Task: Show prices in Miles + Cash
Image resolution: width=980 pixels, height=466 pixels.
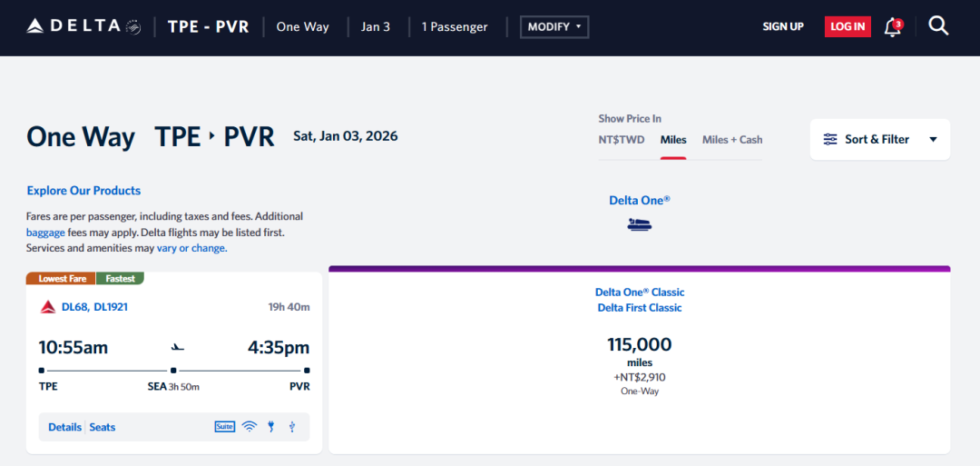Action: point(732,140)
